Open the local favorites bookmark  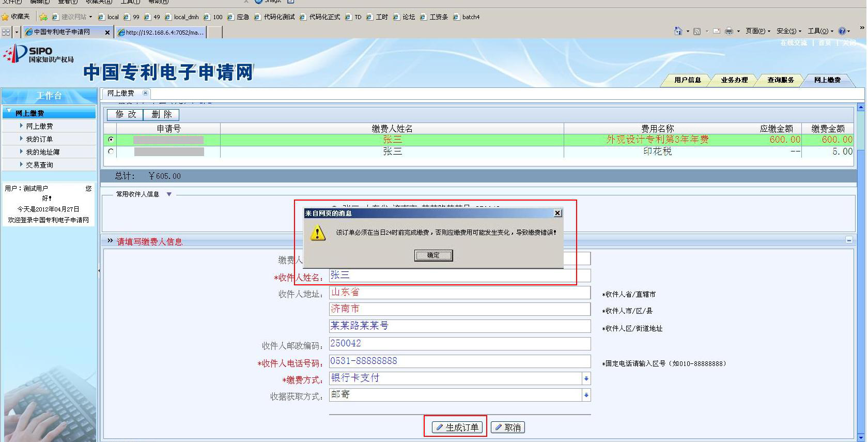coord(109,17)
